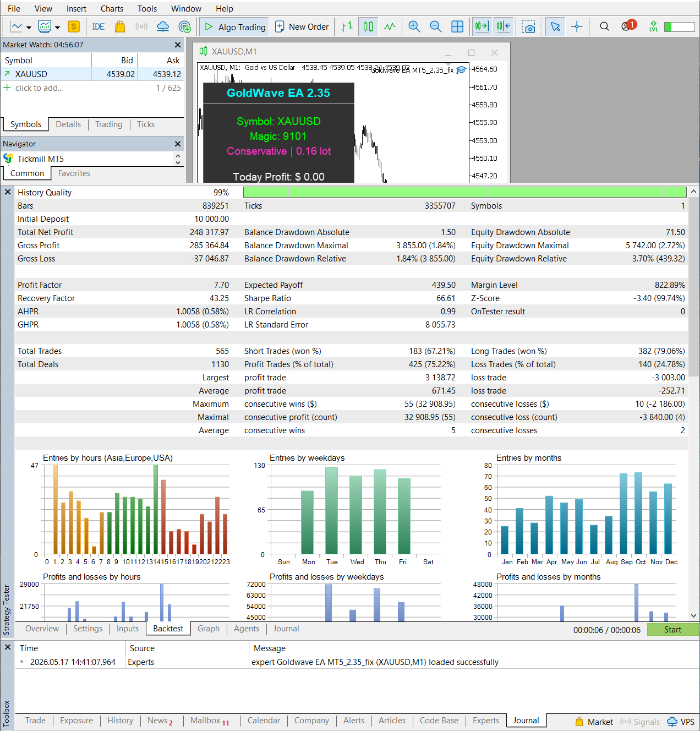Viewport: 700px width, 731px height.
Task: Click the green connection level bar
Action: [x=679, y=26]
